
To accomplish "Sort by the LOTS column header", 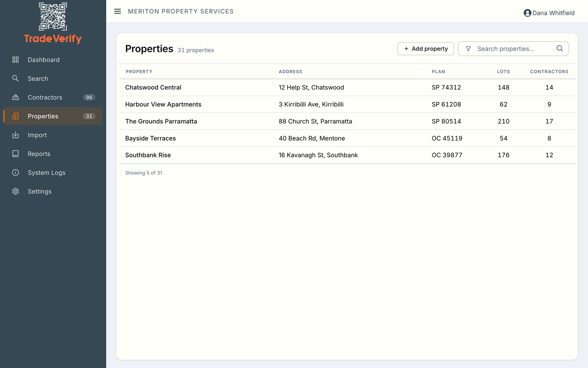I will click(503, 72).
